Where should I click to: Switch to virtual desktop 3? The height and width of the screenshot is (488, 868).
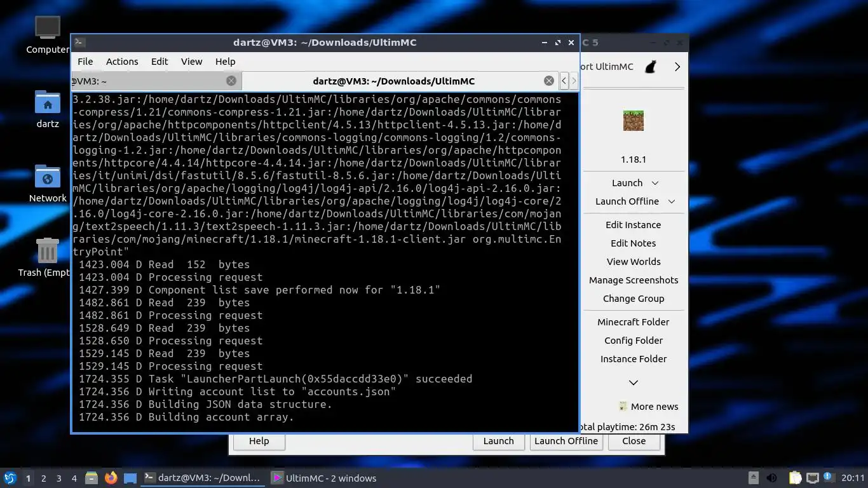[x=58, y=478]
